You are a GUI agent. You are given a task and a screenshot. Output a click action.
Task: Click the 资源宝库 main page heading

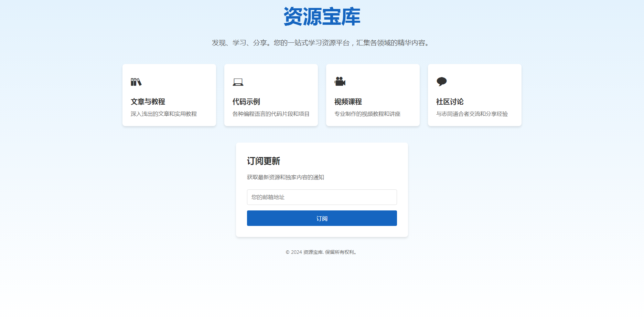coord(322,16)
